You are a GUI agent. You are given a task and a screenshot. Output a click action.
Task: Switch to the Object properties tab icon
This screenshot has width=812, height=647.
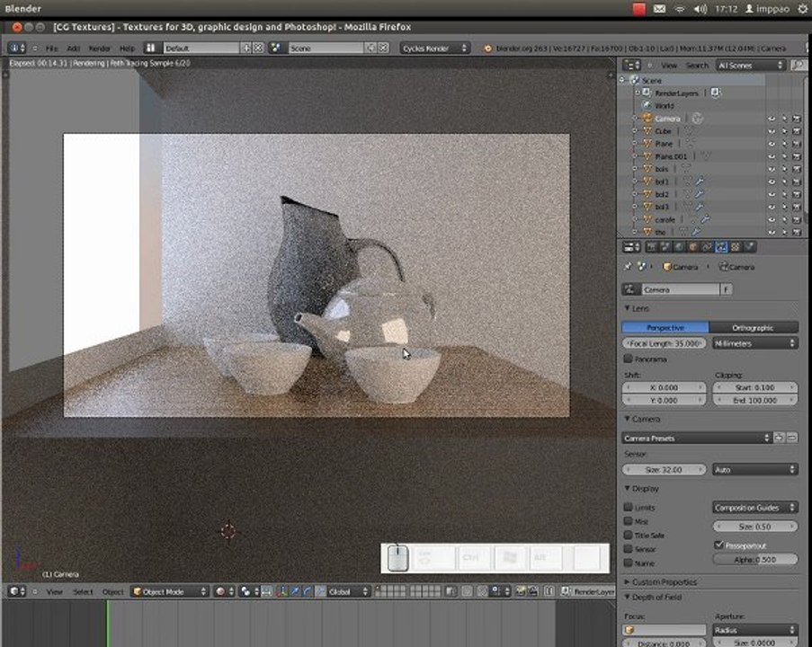point(693,247)
